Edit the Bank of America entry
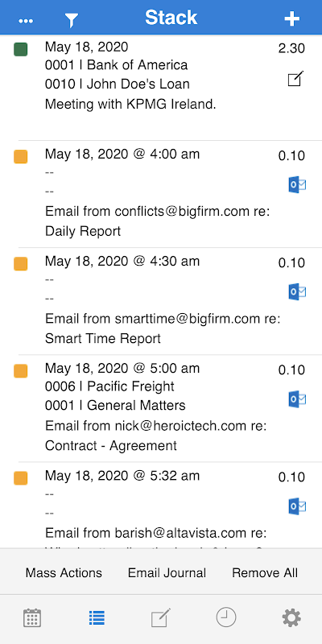The height and width of the screenshot is (644, 322). (x=295, y=79)
